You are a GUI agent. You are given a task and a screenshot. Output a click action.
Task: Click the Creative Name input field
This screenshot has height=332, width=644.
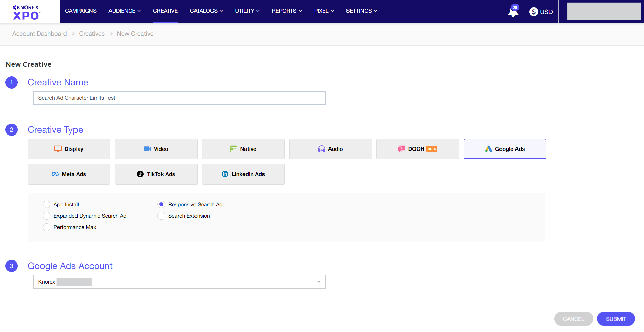click(179, 98)
